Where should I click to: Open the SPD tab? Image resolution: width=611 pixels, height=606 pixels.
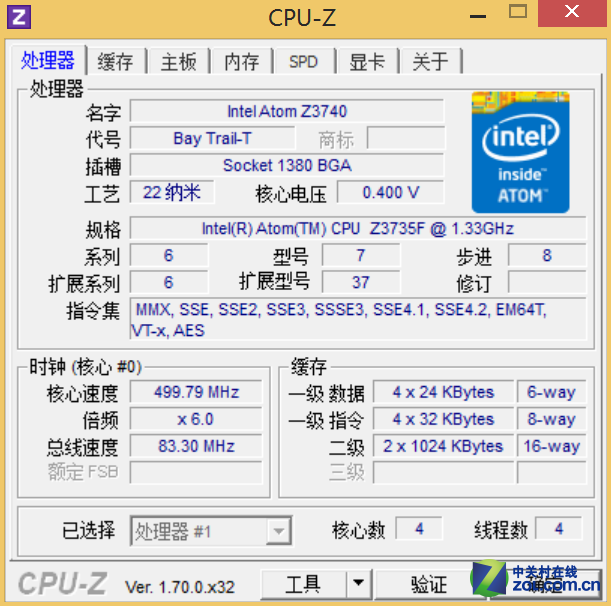click(x=304, y=61)
